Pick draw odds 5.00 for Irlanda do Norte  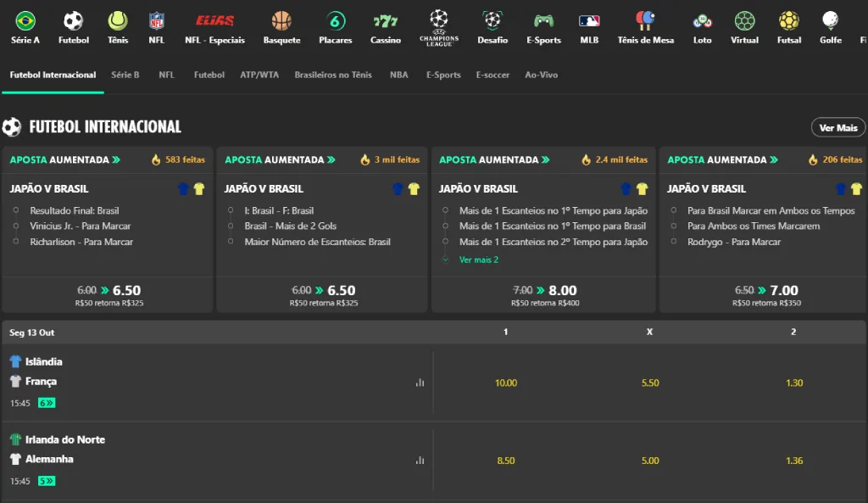[649, 461]
